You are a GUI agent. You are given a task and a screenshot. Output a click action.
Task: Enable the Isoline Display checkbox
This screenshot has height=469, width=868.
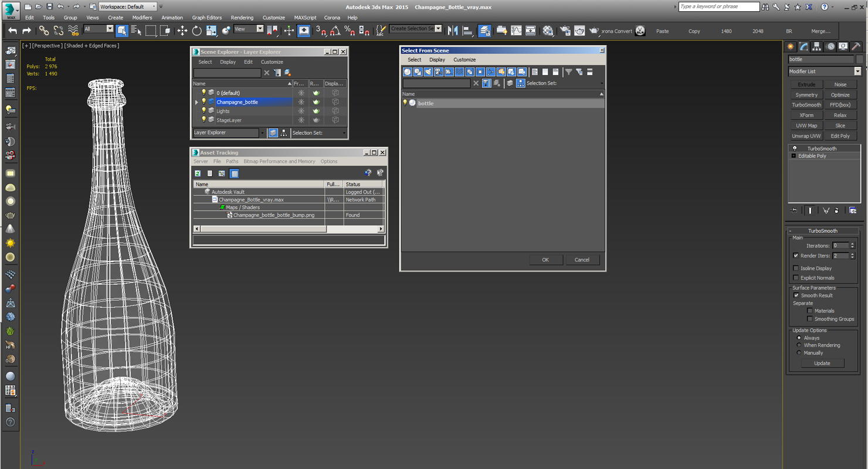click(x=796, y=269)
